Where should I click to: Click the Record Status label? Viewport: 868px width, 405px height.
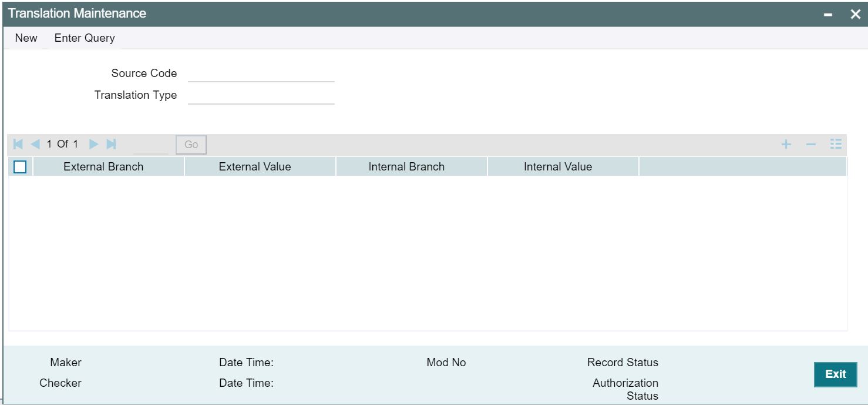click(623, 363)
